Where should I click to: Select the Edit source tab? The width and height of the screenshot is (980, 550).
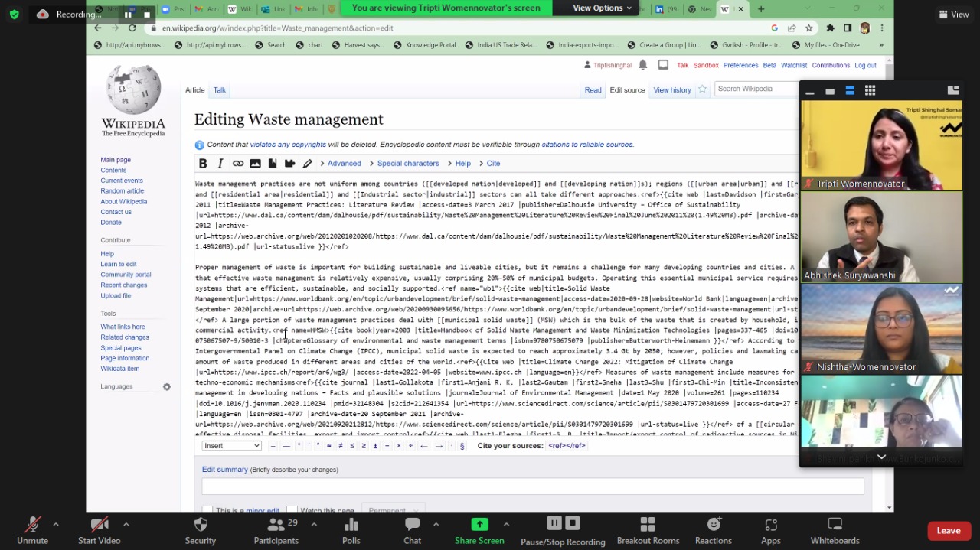(x=627, y=90)
